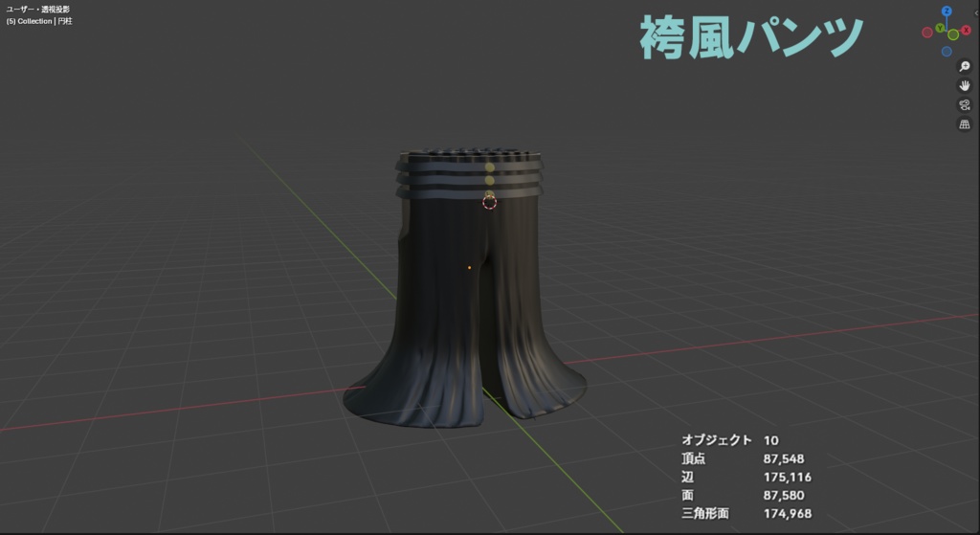The height and width of the screenshot is (535, 980).
Task: Expand the sidebar with the top-right chevron
Action: pos(977,13)
